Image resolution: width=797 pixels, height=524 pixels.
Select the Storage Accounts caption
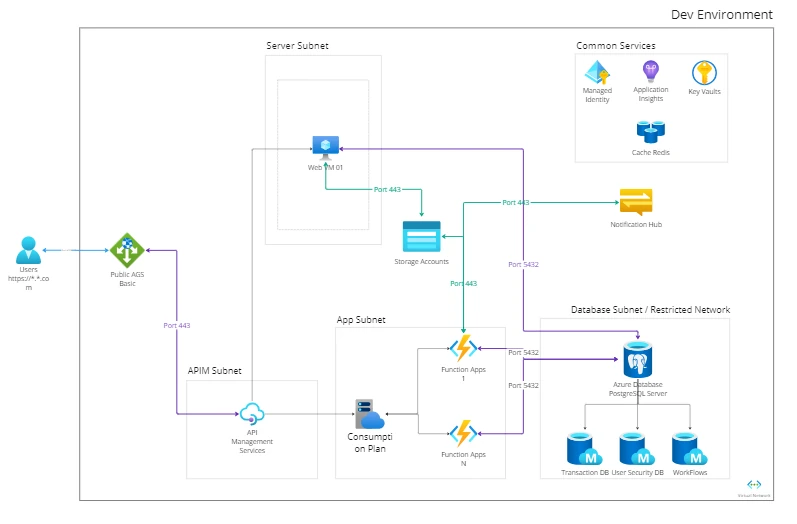pyautogui.click(x=421, y=261)
